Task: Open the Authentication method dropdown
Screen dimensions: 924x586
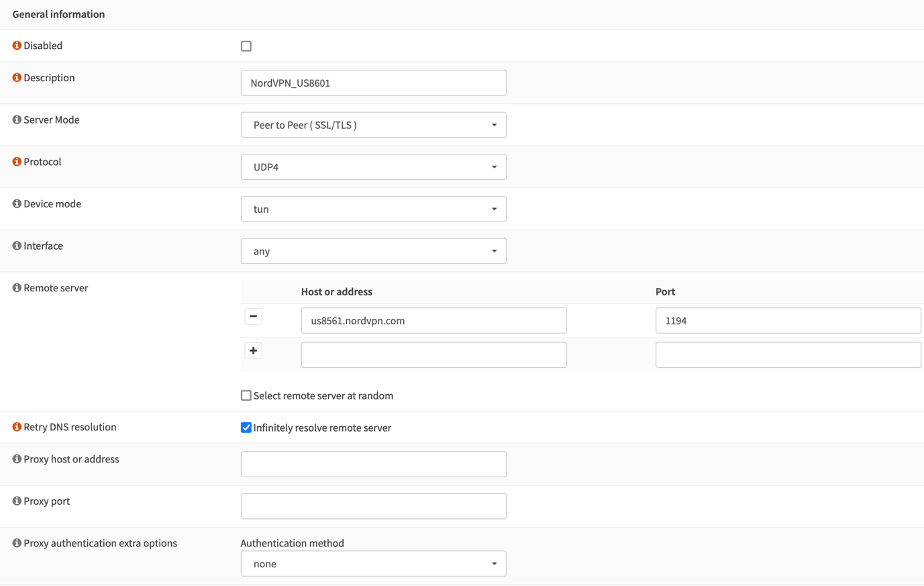Action: click(x=373, y=563)
